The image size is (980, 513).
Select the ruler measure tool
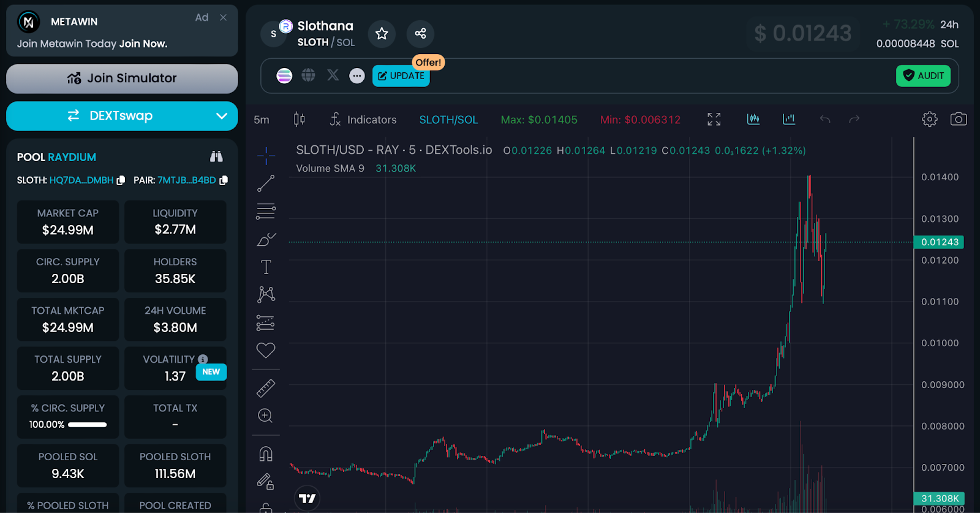coord(266,388)
